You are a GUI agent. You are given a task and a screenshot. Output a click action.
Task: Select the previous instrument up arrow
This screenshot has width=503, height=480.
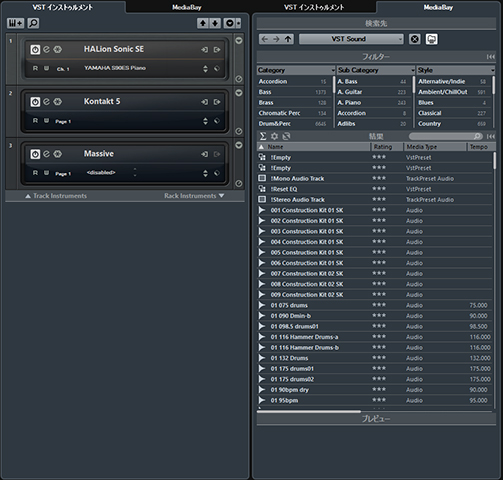(203, 23)
